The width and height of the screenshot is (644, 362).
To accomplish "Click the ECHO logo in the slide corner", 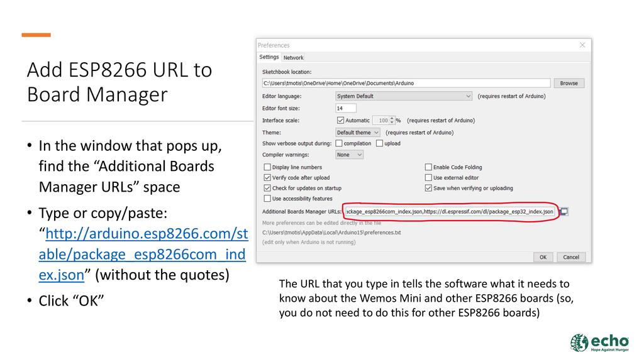I will pyautogui.click(x=599, y=343).
